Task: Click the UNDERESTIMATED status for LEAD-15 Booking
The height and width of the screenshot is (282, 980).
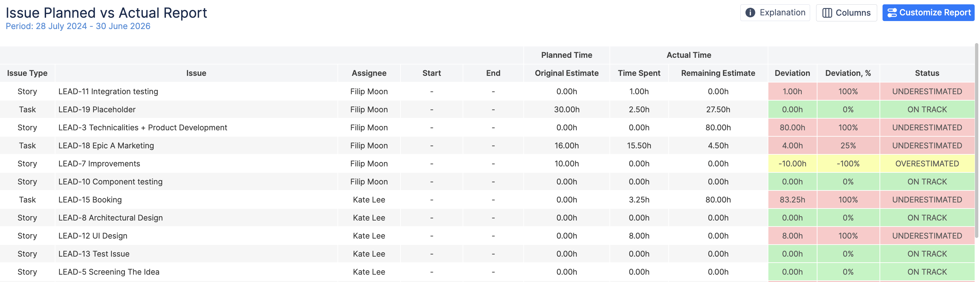Action: click(927, 200)
